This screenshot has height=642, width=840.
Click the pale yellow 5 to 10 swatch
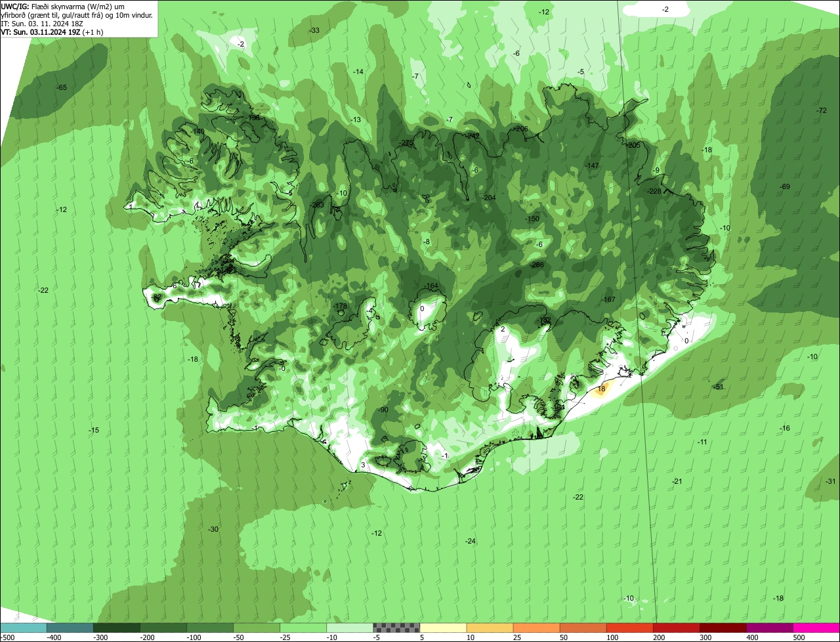pos(443,628)
